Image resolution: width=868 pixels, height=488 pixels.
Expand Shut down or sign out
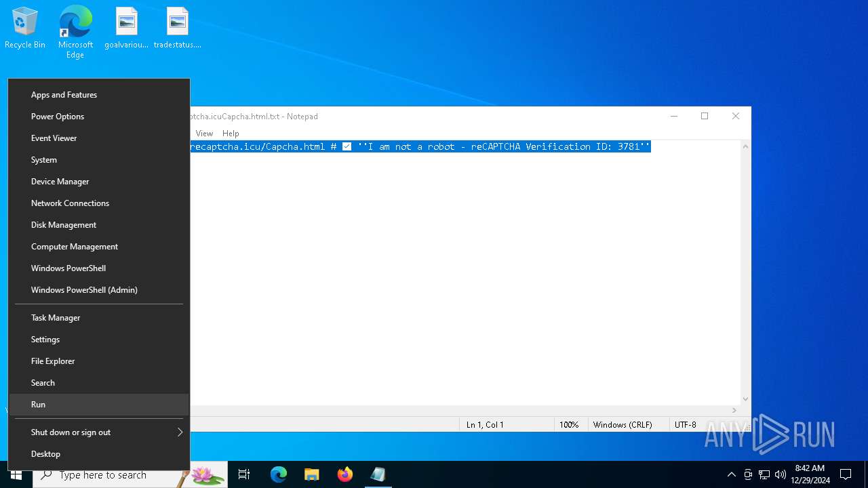click(99, 432)
